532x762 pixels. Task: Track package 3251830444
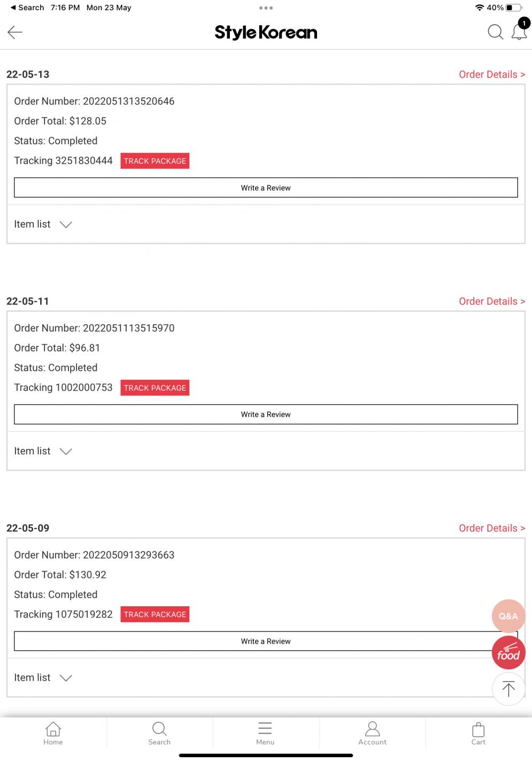pyautogui.click(x=155, y=161)
